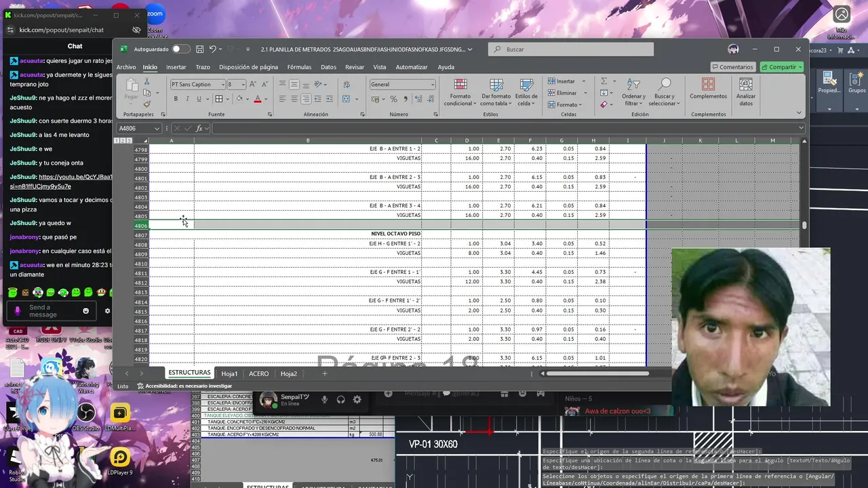Center text horizontally in the cell
The width and height of the screenshot is (868, 488).
pyautogui.click(x=294, y=99)
